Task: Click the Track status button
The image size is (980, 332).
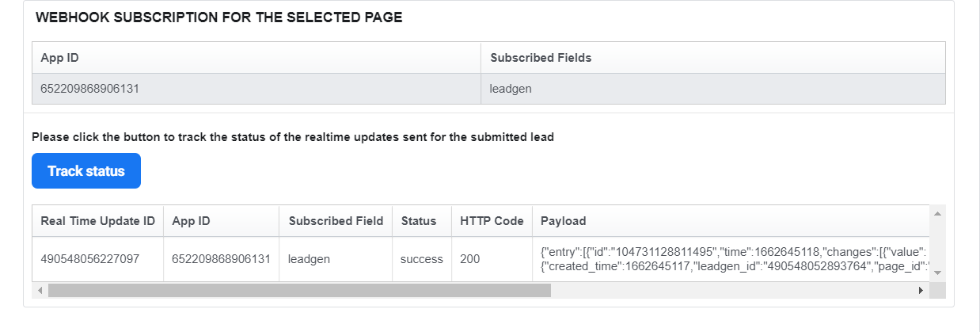Action: 86,171
